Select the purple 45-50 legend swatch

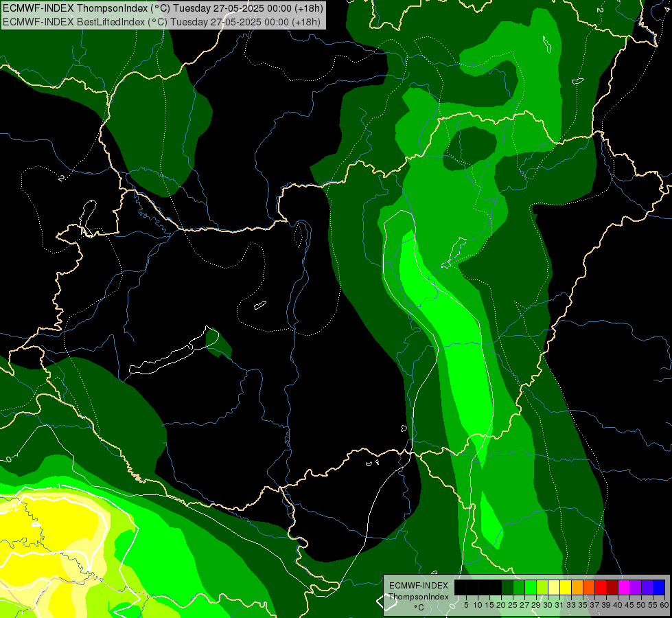pos(636,587)
